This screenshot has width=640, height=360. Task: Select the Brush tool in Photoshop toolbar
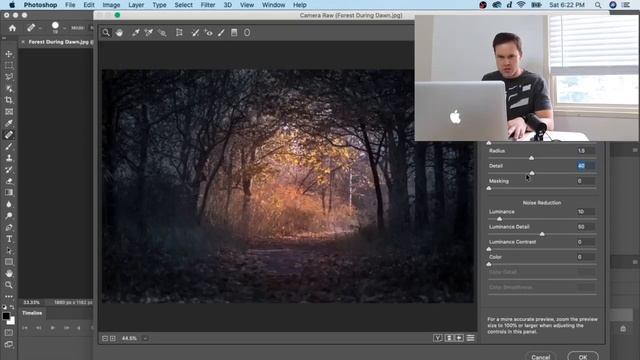(x=9, y=146)
